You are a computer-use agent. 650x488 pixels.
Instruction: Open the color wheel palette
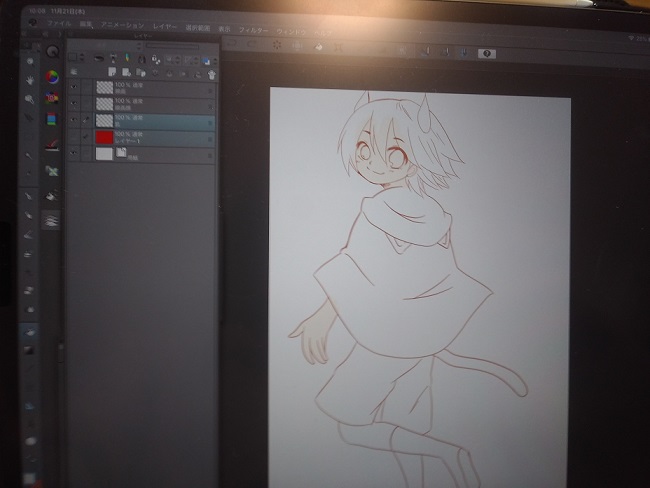pos(52,77)
